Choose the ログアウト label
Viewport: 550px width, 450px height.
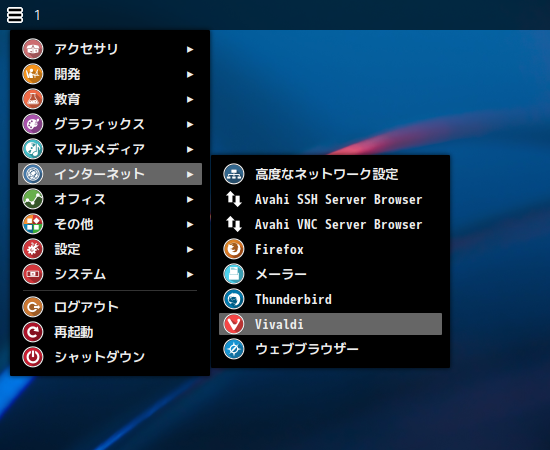86,307
